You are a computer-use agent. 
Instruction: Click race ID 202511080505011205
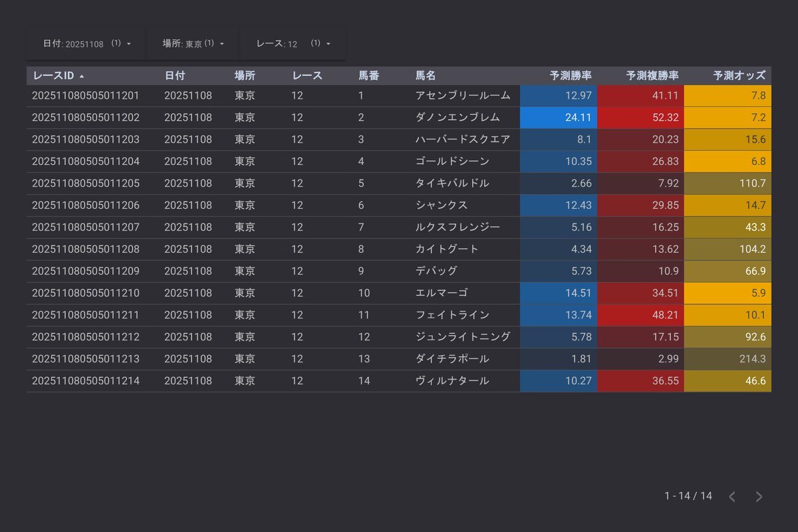(x=86, y=184)
